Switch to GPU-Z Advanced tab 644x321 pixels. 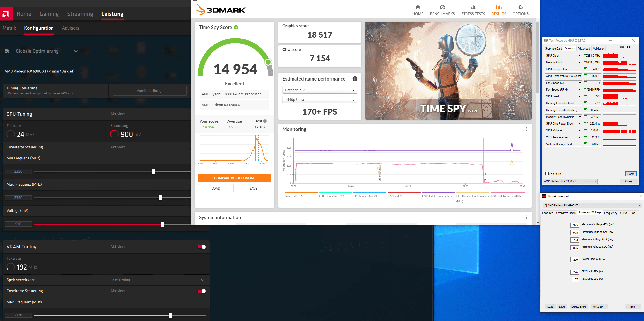point(584,49)
